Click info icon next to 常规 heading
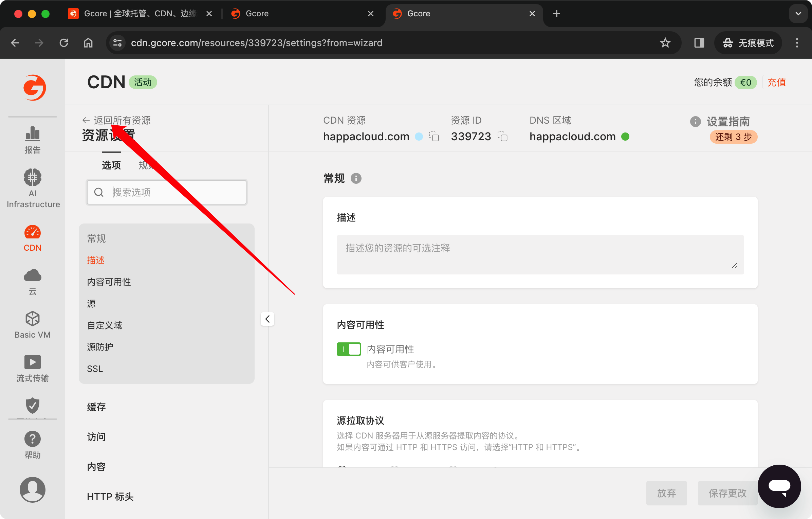 [356, 178]
